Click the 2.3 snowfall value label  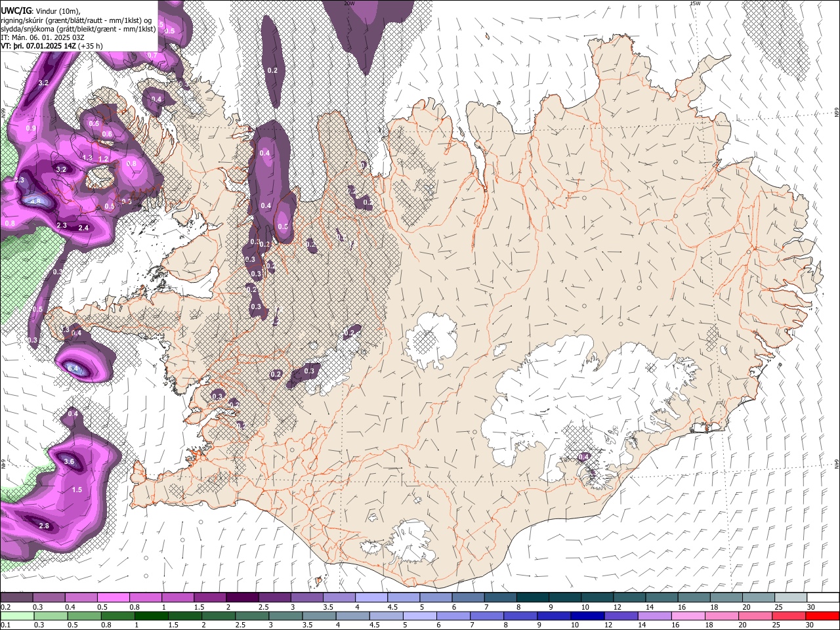(x=62, y=225)
